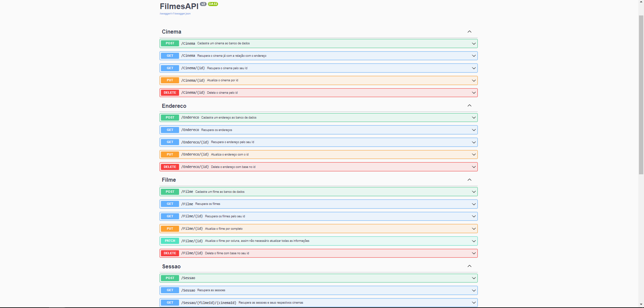Collapse the Cinema section chevron
Viewport: 644px width, 308px height.
pos(469,32)
